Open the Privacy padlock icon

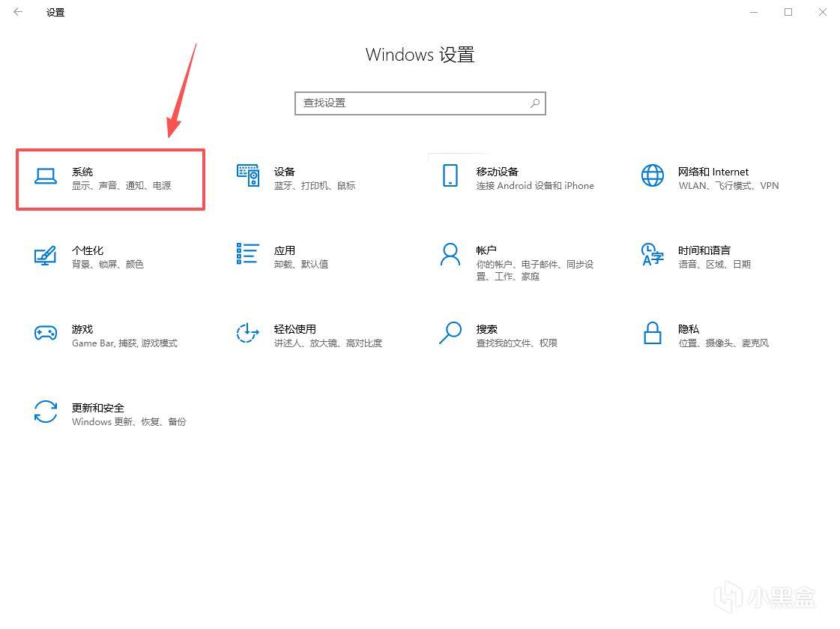[653, 333]
